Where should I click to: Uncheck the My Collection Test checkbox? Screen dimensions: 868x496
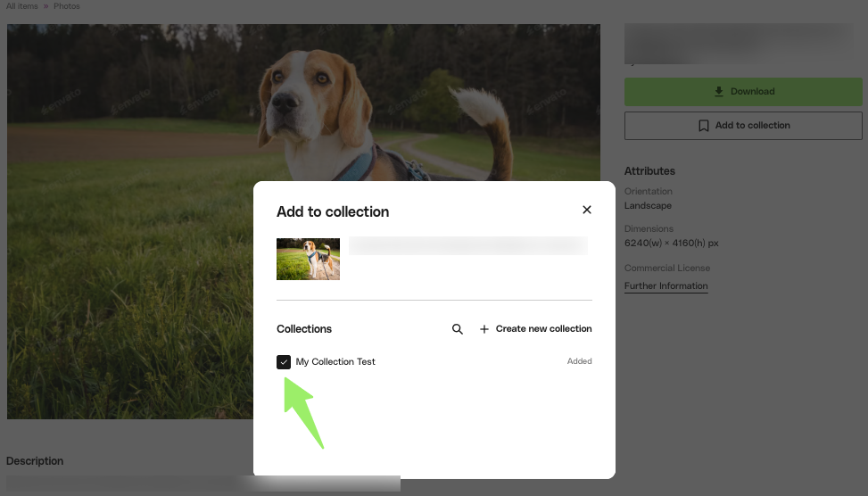click(284, 361)
